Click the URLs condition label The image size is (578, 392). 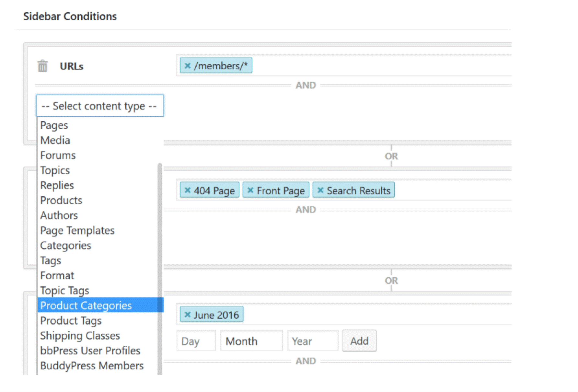pos(72,66)
